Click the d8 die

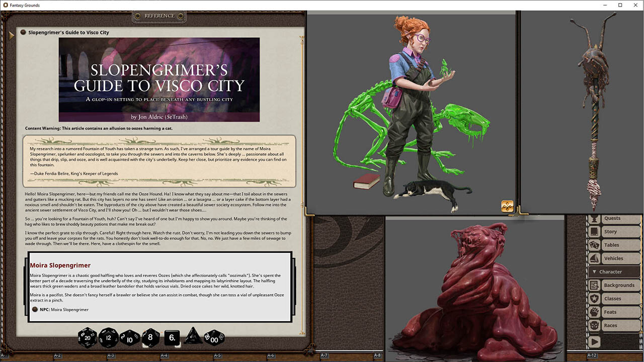tap(150, 337)
